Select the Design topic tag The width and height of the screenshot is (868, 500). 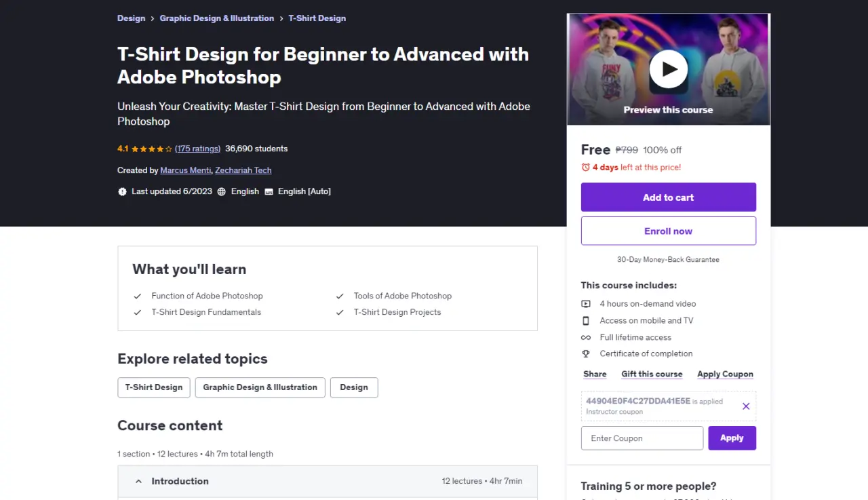(354, 387)
